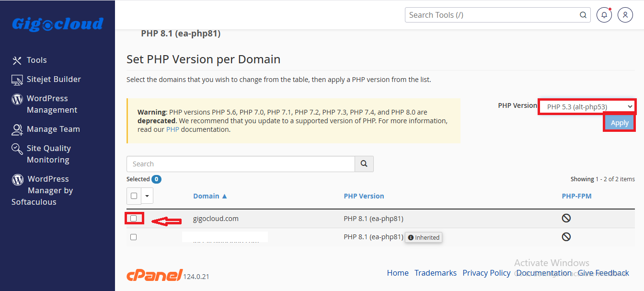Click into the domain Search field

(x=241, y=164)
